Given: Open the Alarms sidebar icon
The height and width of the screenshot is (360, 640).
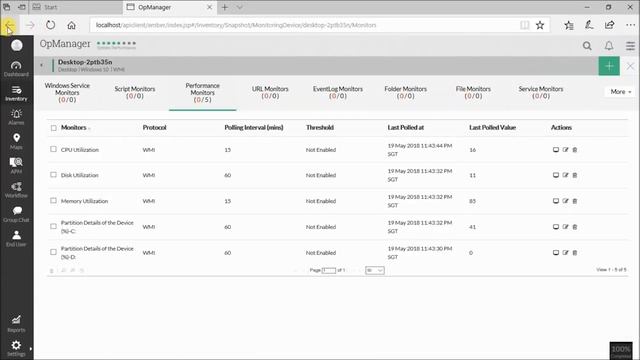Looking at the screenshot, I should (x=16, y=117).
